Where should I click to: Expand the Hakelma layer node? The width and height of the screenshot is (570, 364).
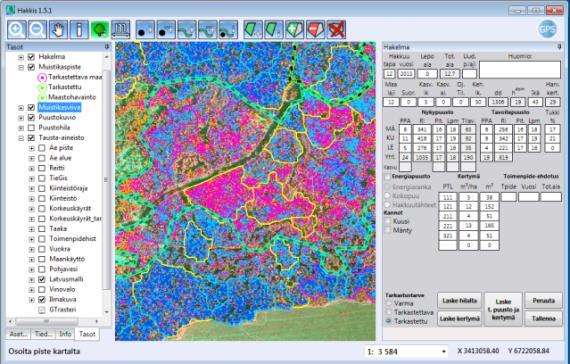21,57
